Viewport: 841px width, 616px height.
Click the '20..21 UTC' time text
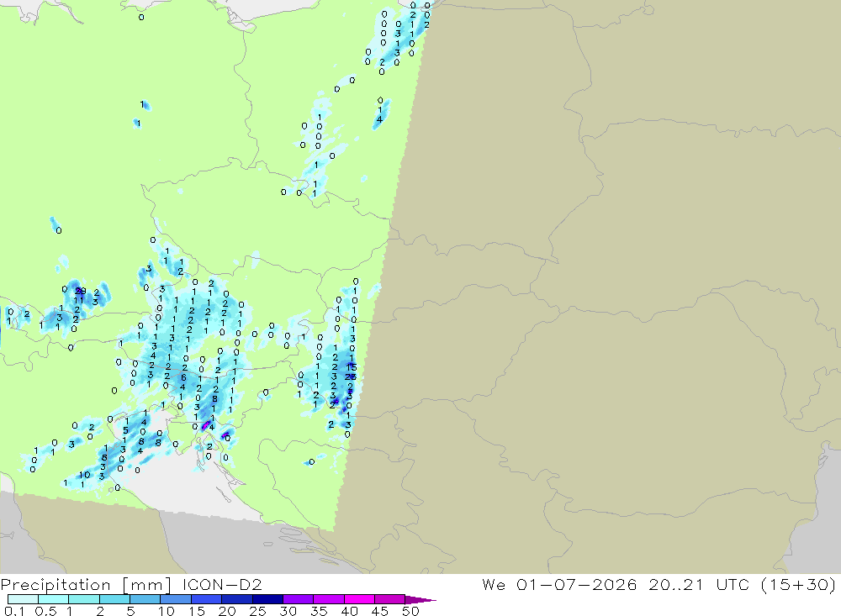click(x=698, y=584)
